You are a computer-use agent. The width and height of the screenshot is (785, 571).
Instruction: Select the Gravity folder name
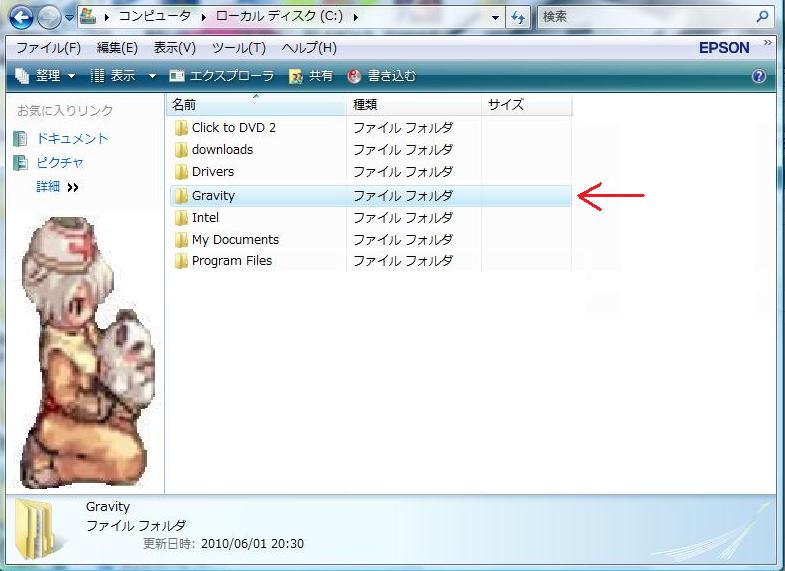213,196
